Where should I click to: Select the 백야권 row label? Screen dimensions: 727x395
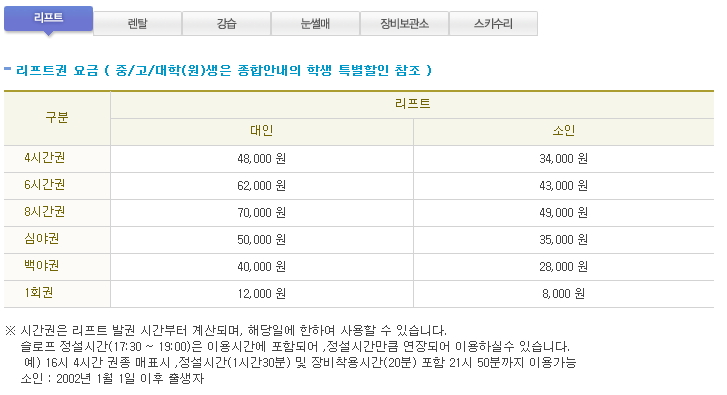[x=41, y=266]
